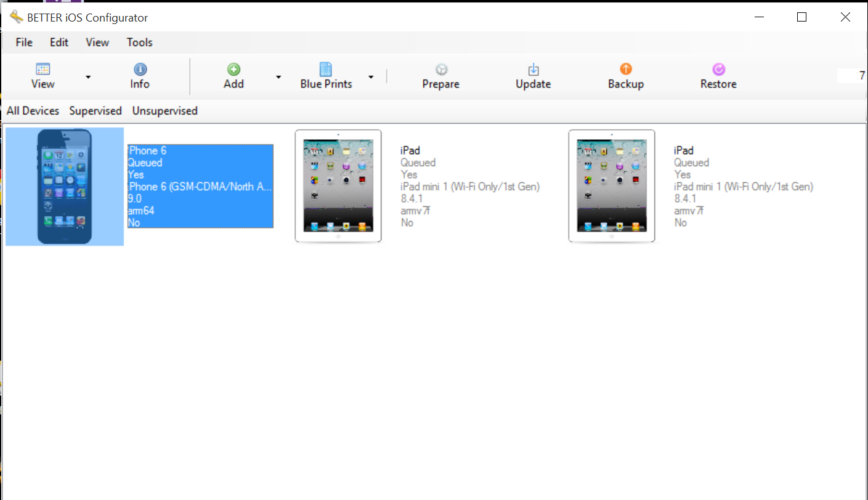Viewport: 868px width, 500px height.
Task: Start a Backup using the orange icon
Action: (626, 69)
